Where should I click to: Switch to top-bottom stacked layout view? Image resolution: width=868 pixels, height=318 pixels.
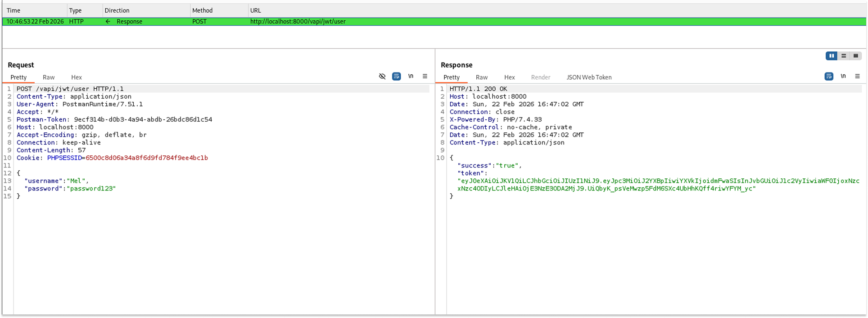(844, 56)
